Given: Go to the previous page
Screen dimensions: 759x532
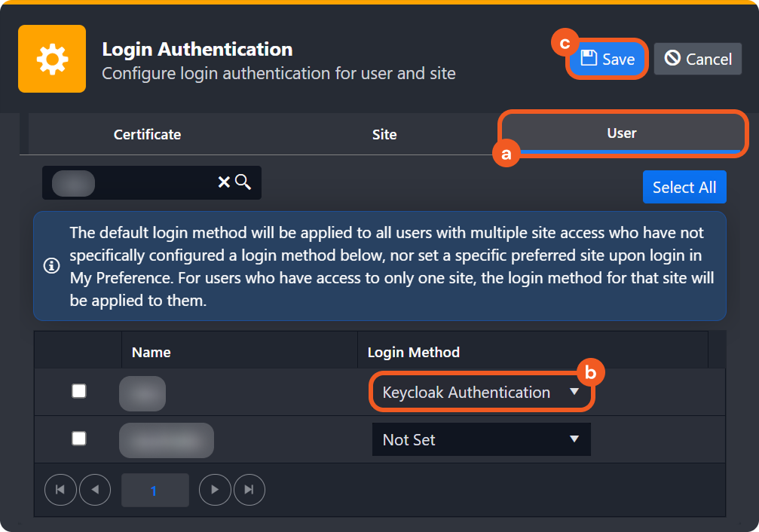Looking at the screenshot, I should click(x=95, y=490).
